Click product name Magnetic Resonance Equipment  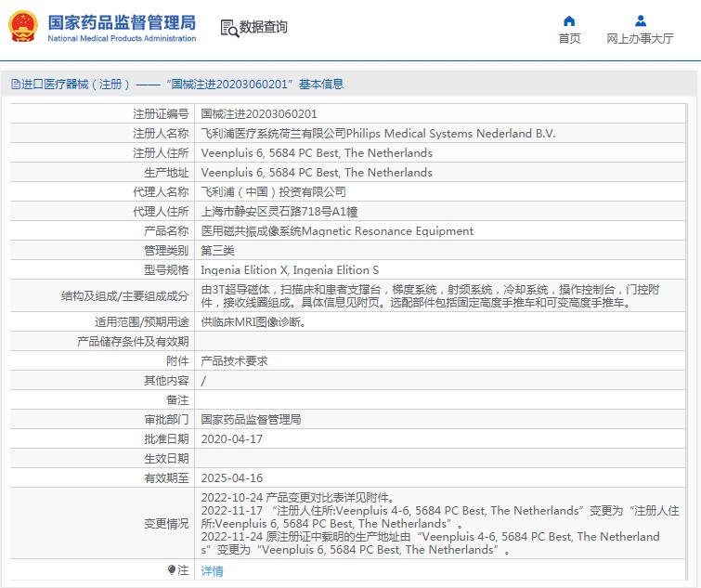coord(337,231)
